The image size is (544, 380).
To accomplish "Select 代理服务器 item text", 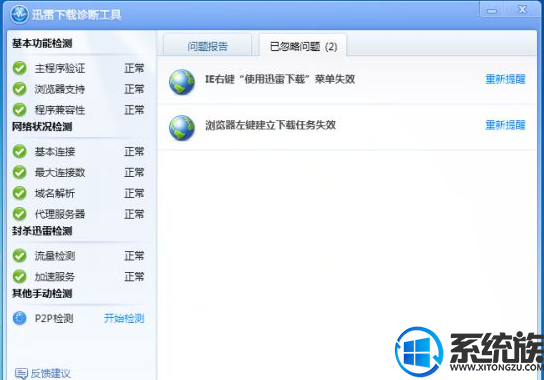I will click(x=60, y=214).
